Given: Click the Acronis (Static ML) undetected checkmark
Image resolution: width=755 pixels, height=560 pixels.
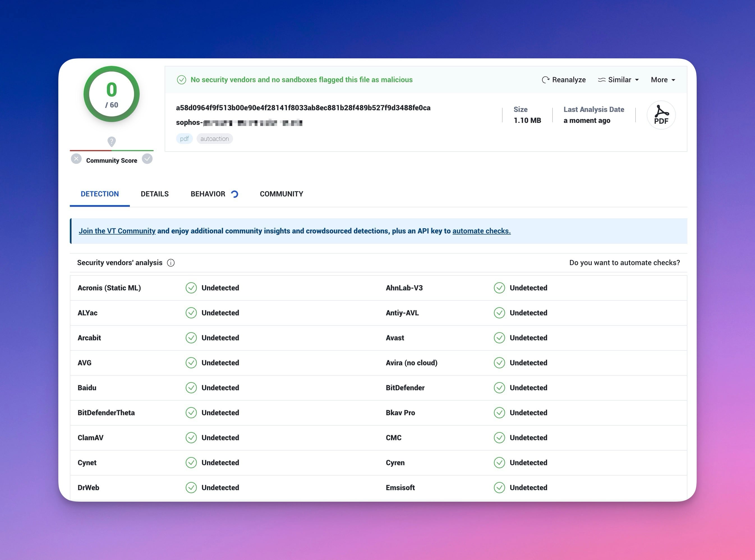Looking at the screenshot, I should [191, 288].
